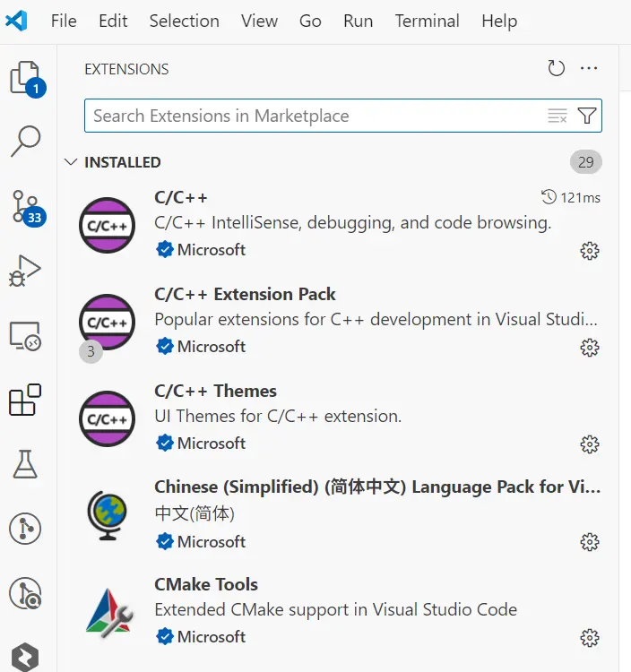Click 'C/C++ IntelliSense, debugging, and code browsing.'

click(353, 223)
